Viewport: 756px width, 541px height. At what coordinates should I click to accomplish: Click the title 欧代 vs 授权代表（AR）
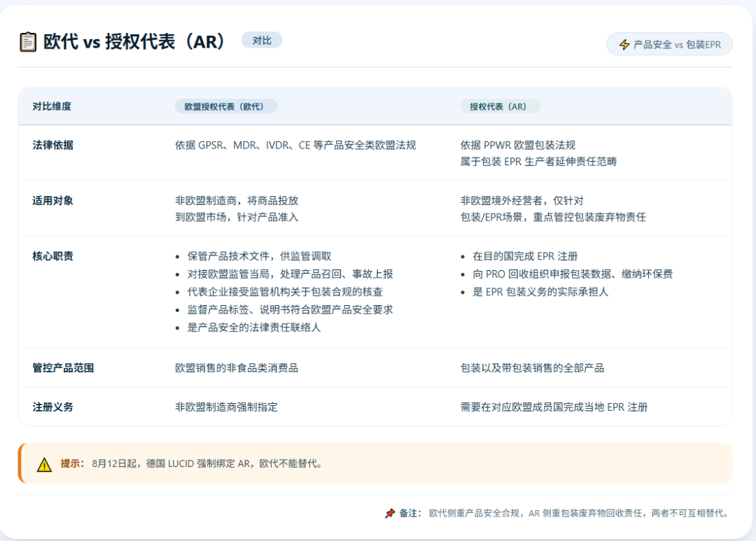tap(134, 42)
